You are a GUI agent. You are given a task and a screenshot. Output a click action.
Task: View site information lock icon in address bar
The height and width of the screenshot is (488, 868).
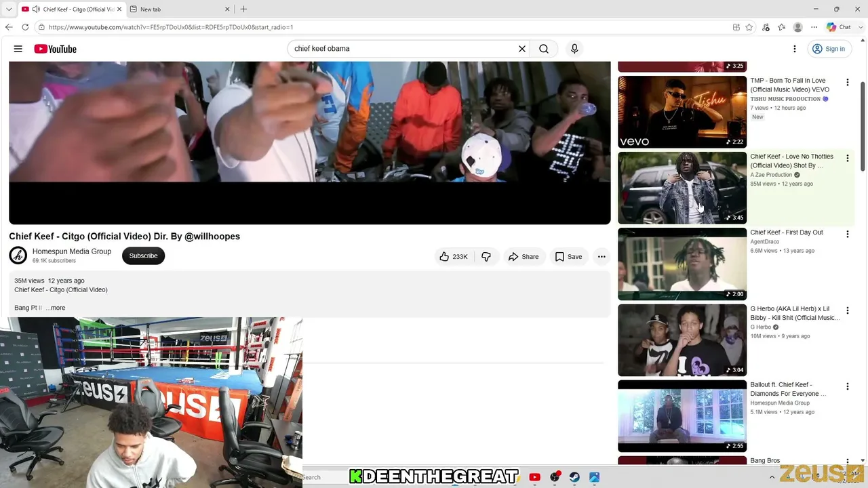click(x=42, y=27)
